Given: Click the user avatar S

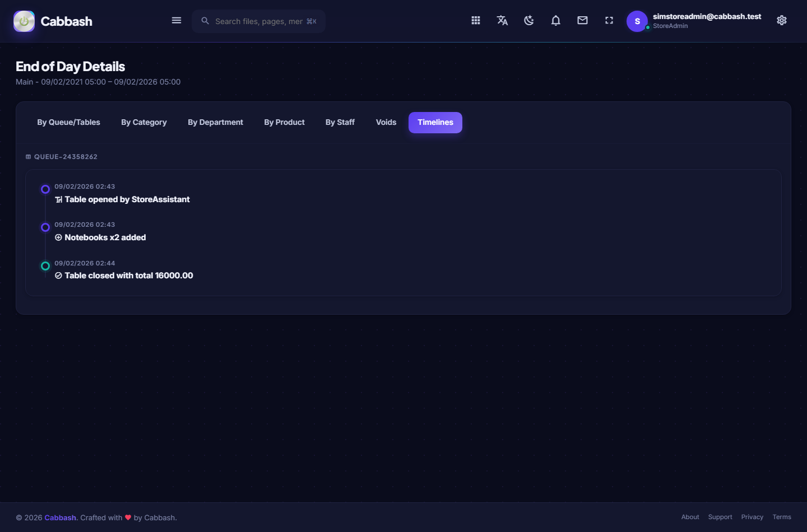Looking at the screenshot, I should 637,21.
